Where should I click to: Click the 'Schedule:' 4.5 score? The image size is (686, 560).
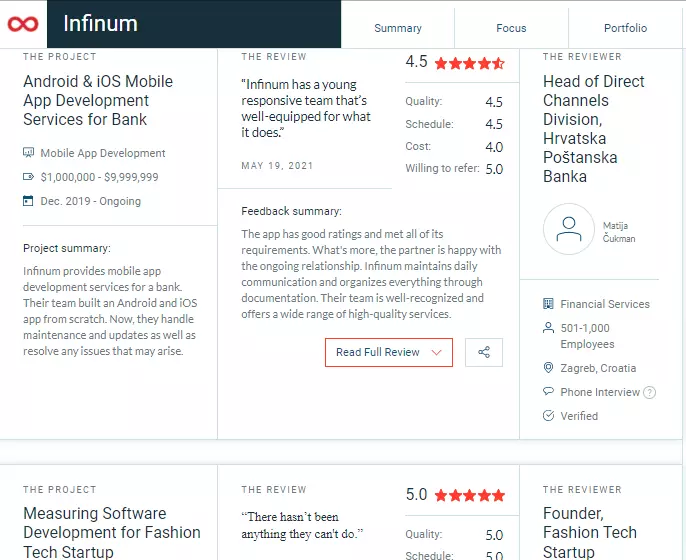(494, 124)
